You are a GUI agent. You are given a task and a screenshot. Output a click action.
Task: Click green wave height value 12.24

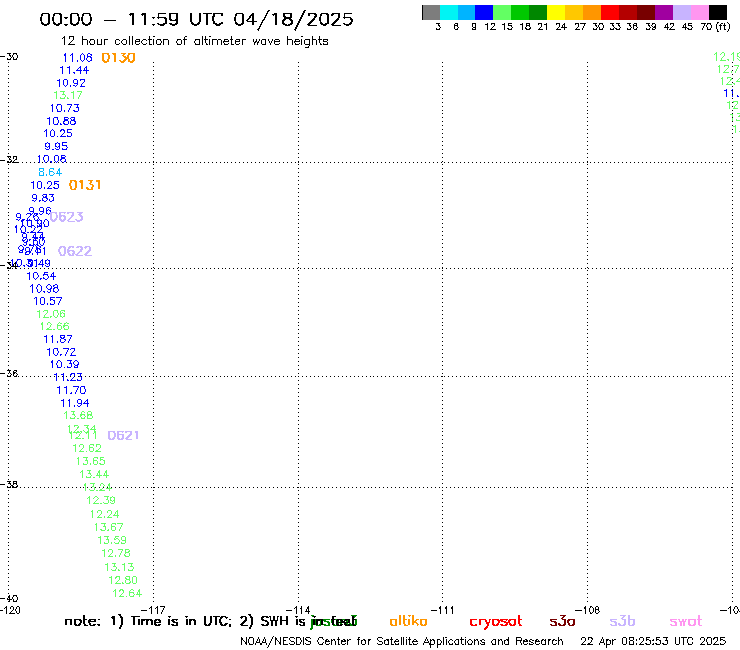pyautogui.click(x=105, y=515)
